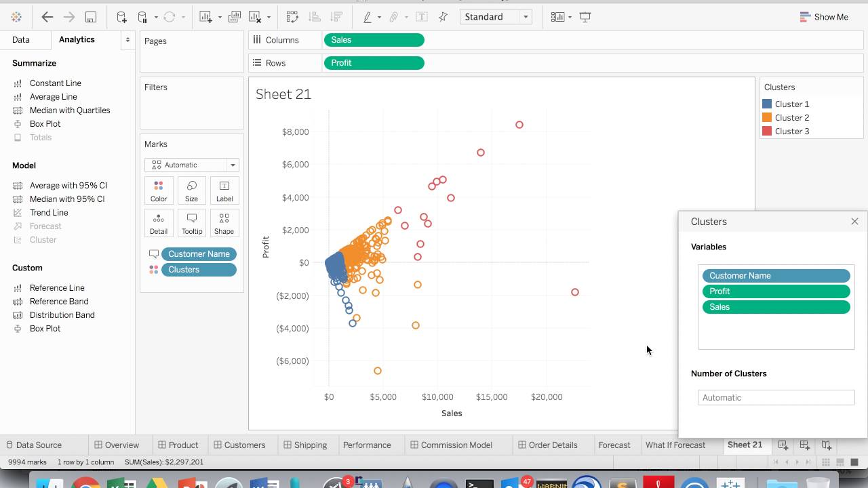The height and width of the screenshot is (488, 868).
Task: Collapse the side pane with the arrows button
Action: pos(127,40)
